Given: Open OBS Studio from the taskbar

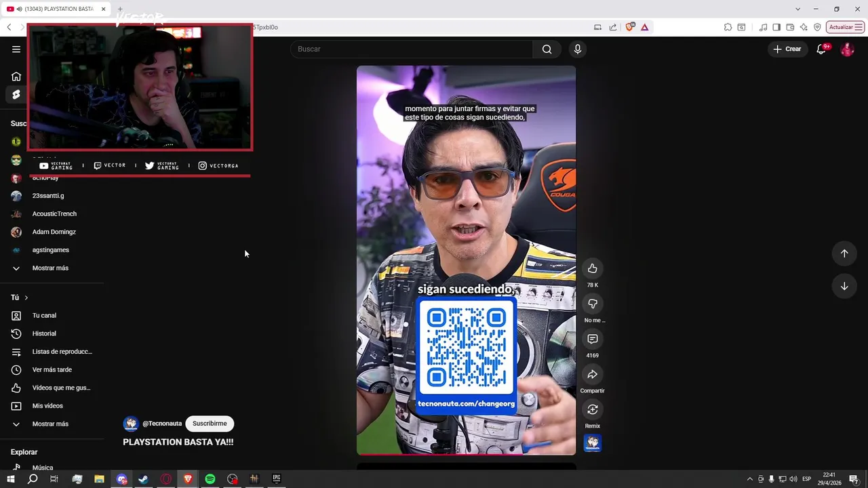Looking at the screenshot, I should [233, 479].
